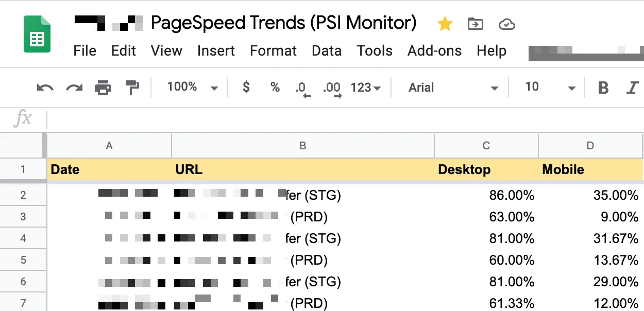
Task: Select the Mobile header cell
Action: tap(590, 169)
